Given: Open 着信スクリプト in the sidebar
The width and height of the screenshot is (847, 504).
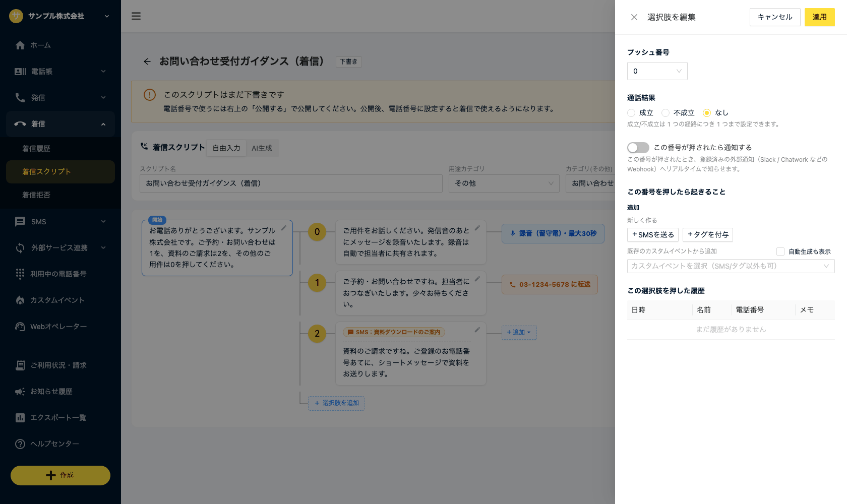Looking at the screenshot, I should (x=60, y=172).
